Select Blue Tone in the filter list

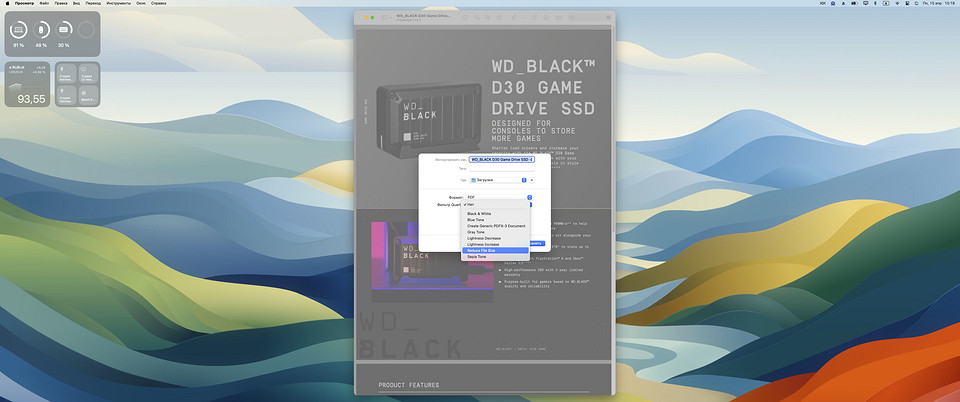[x=495, y=220]
